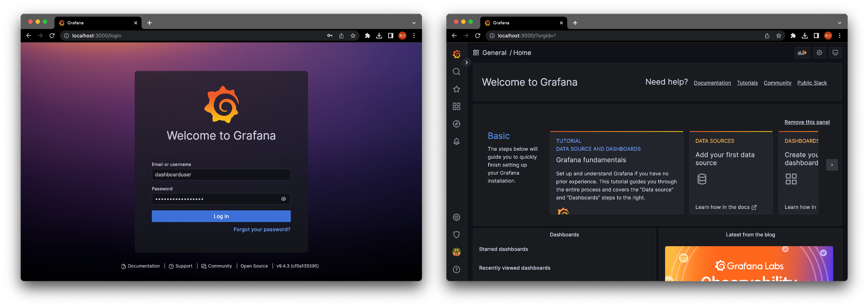The width and height of the screenshot is (868, 308).
Task: Click the General breadcrumb in header
Action: [494, 53]
